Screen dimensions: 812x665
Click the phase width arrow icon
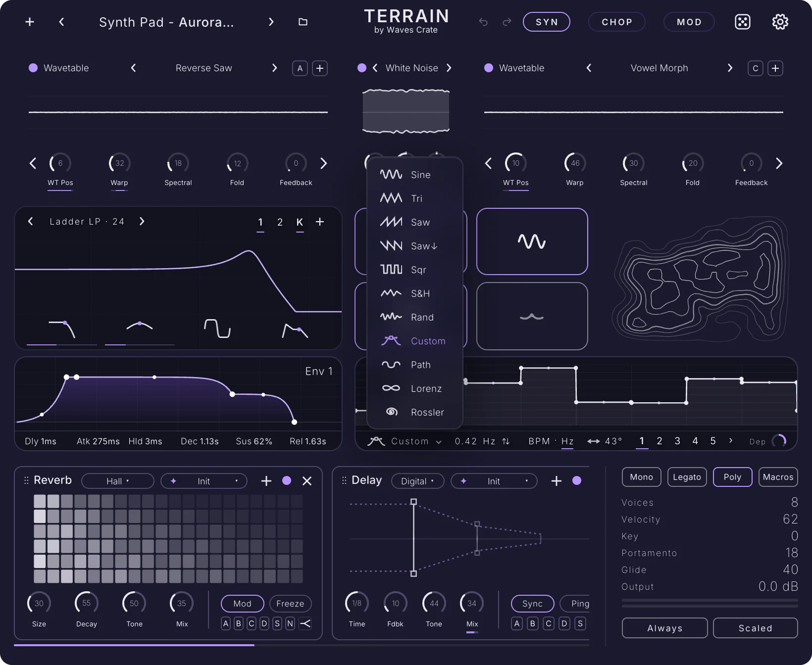pyautogui.click(x=594, y=441)
